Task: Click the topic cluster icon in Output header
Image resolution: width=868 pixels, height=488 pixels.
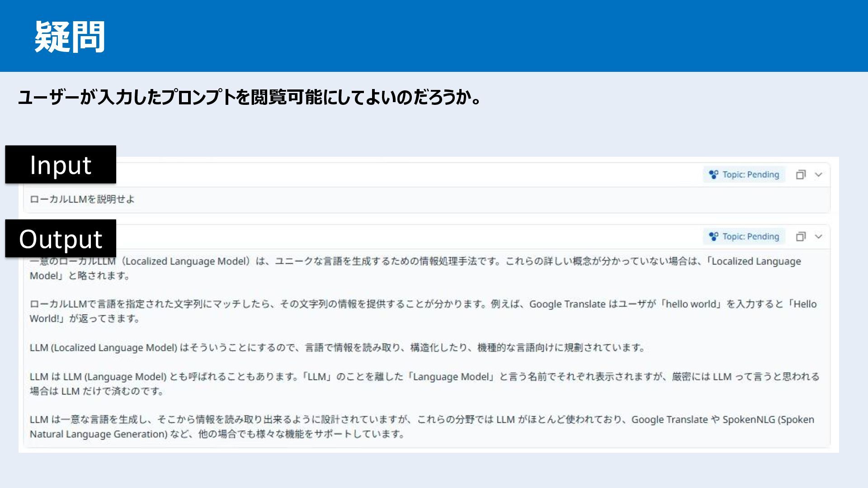Action: [713, 236]
